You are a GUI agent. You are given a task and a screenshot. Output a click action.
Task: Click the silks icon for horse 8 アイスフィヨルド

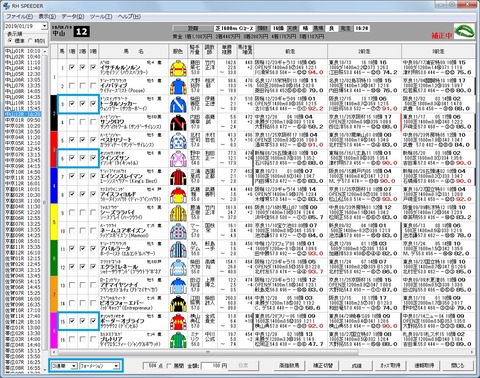[178, 195]
